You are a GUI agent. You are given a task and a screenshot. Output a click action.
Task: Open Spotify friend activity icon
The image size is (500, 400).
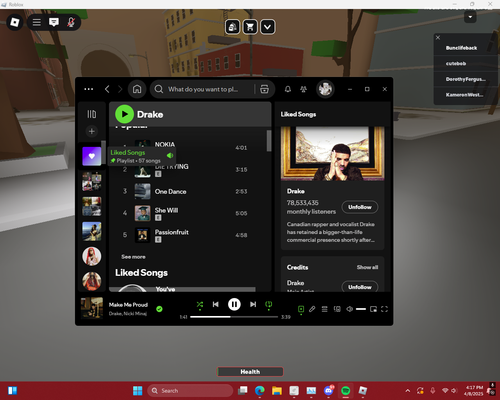coord(303,89)
